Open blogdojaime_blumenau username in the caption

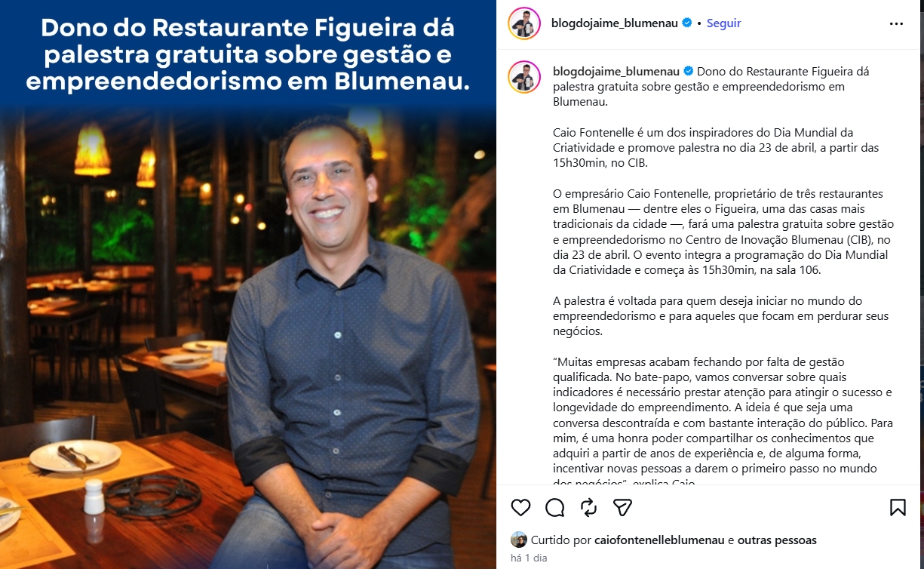pos(616,72)
